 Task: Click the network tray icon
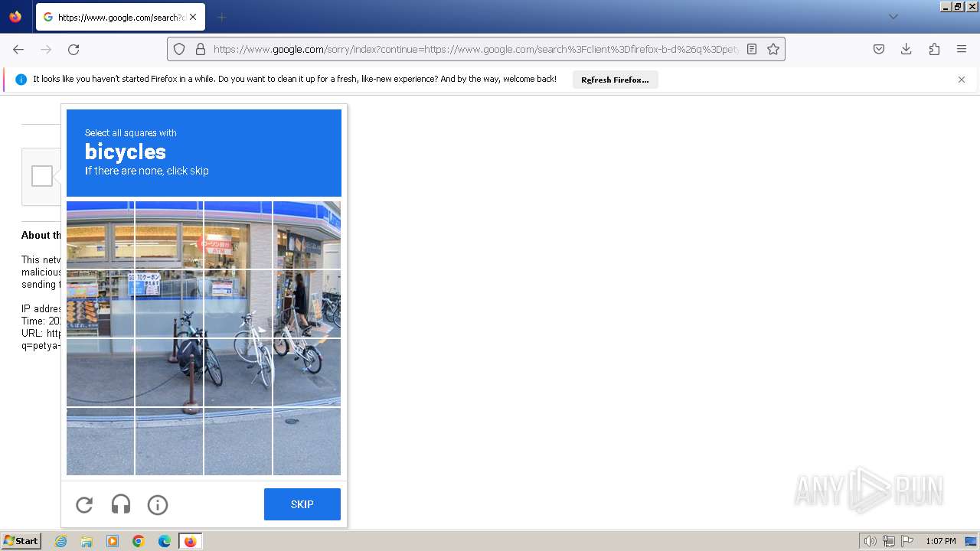pos(889,541)
